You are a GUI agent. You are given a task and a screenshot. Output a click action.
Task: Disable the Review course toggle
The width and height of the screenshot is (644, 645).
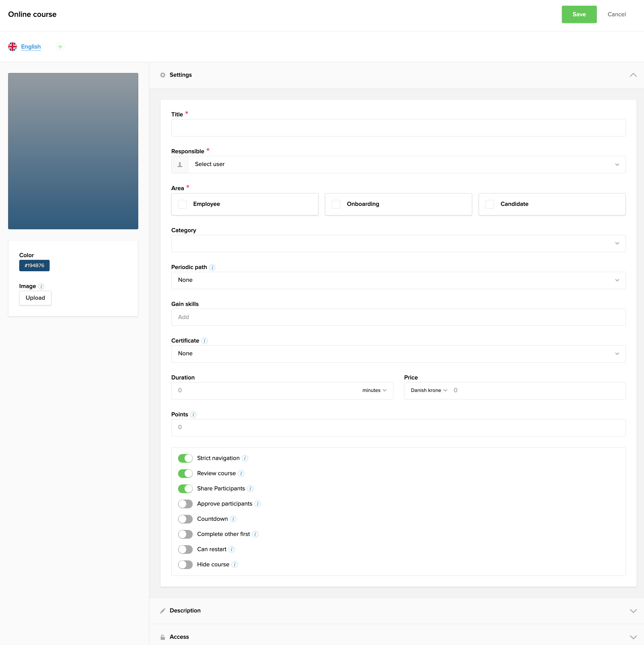[185, 473]
